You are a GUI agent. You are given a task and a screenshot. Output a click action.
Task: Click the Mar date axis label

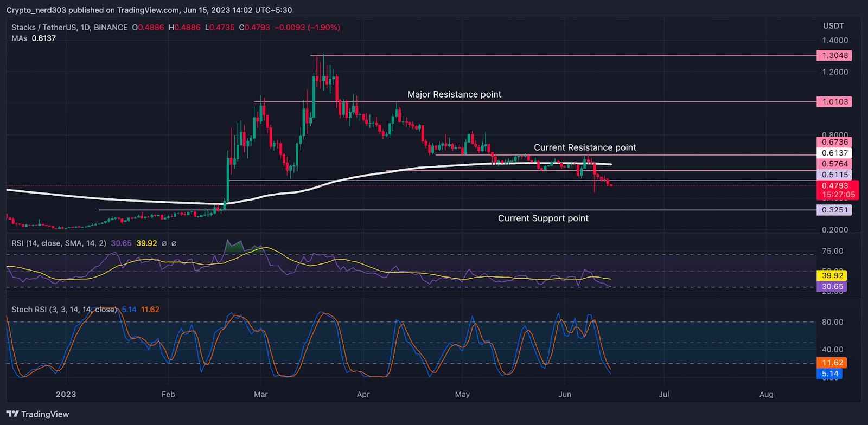pyautogui.click(x=261, y=394)
